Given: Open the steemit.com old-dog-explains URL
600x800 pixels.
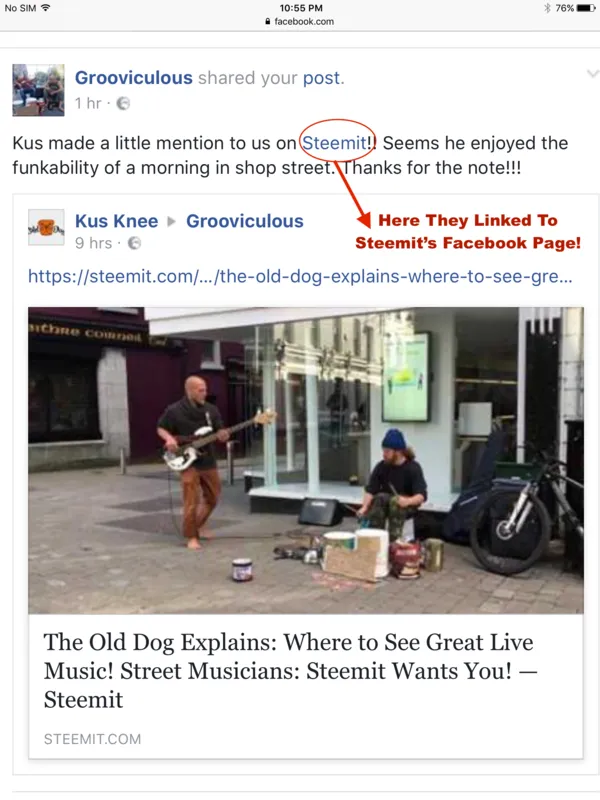Looking at the screenshot, I should (300, 276).
